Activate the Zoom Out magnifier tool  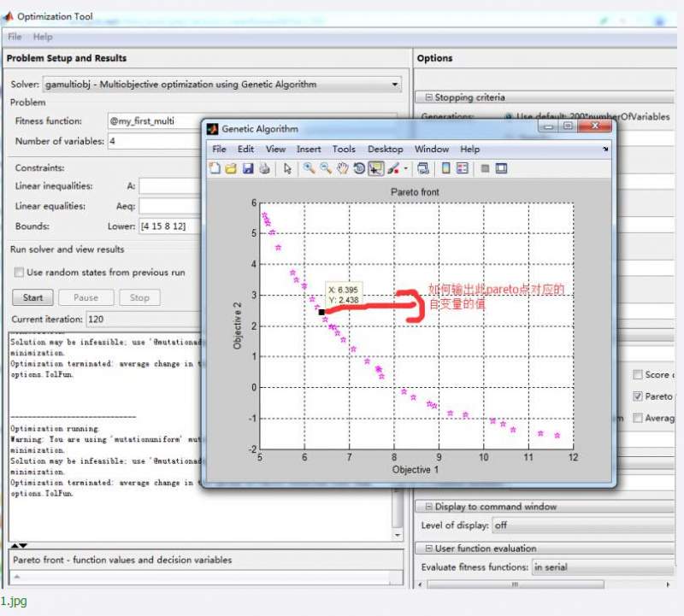(x=326, y=168)
